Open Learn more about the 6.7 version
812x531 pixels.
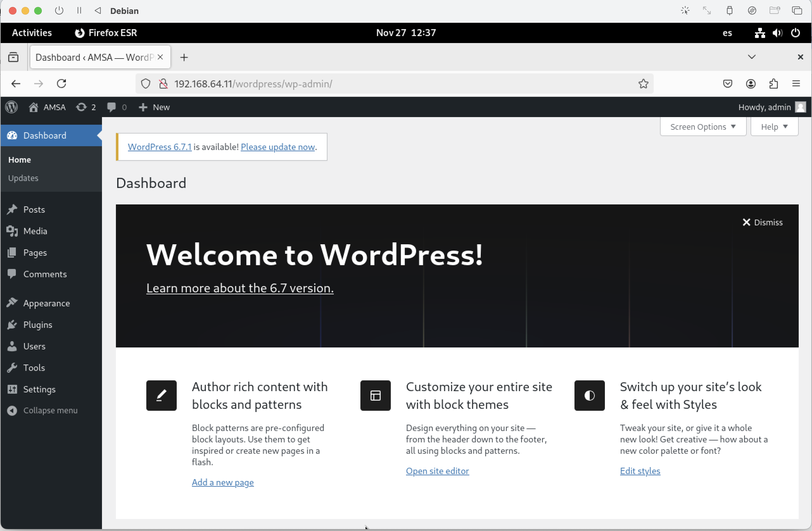tap(240, 288)
